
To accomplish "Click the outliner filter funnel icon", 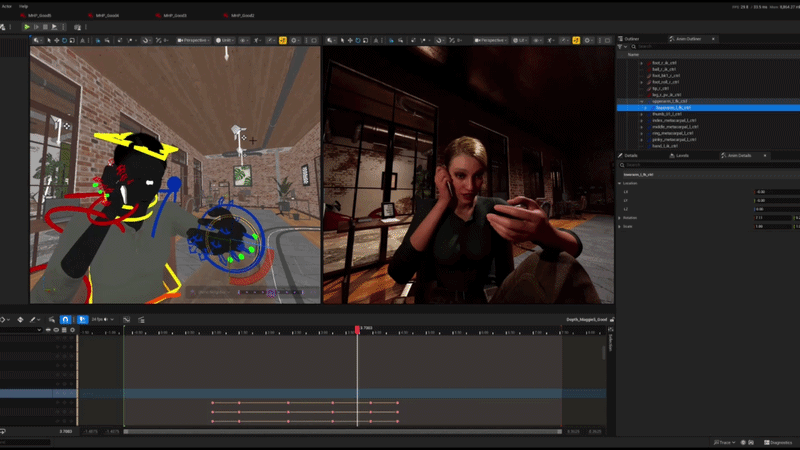I will (620, 46).
